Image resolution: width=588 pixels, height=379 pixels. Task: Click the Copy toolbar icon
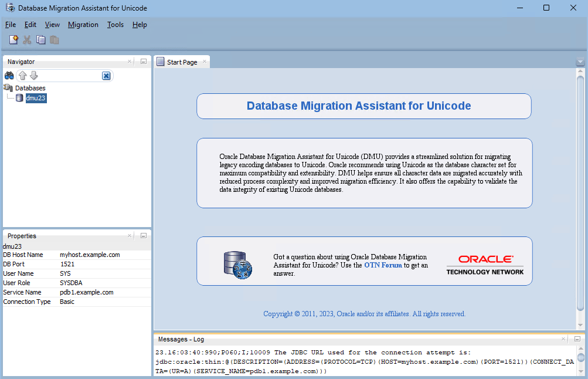tap(41, 40)
